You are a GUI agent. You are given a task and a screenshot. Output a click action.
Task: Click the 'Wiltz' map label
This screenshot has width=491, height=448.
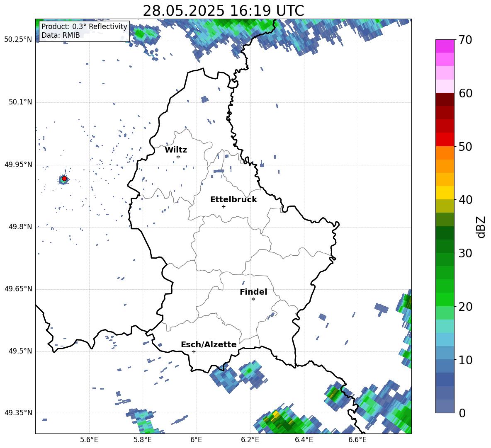coord(176,150)
